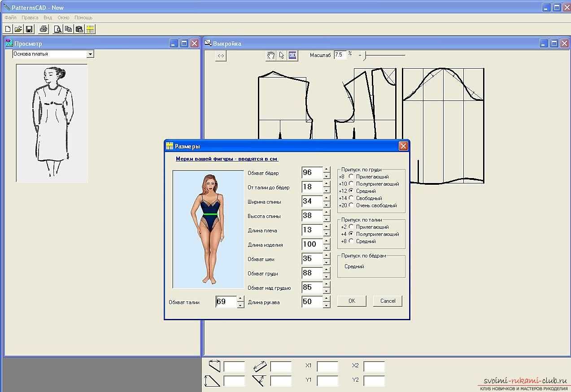
Task: Increase Ширина спины value
Action: coord(327,199)
